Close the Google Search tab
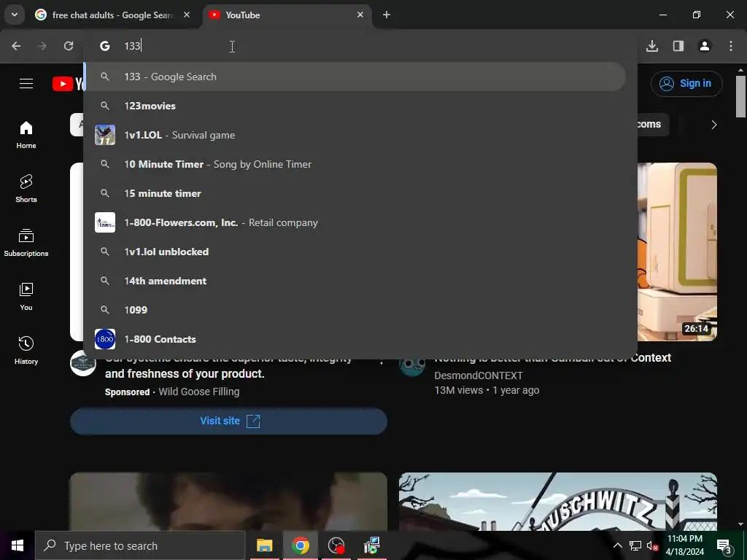The height and width of the screenshot is (560, 747). pos(187,15)
